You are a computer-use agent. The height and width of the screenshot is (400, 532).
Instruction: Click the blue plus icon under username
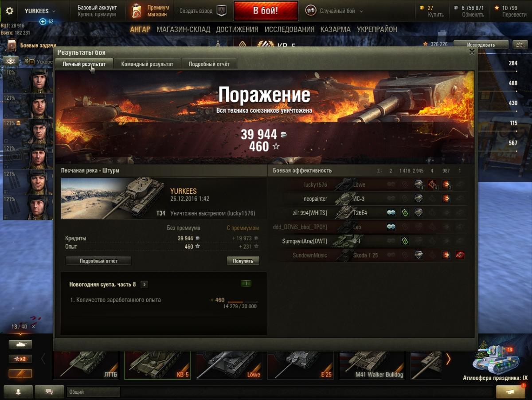tap(43, 21)
